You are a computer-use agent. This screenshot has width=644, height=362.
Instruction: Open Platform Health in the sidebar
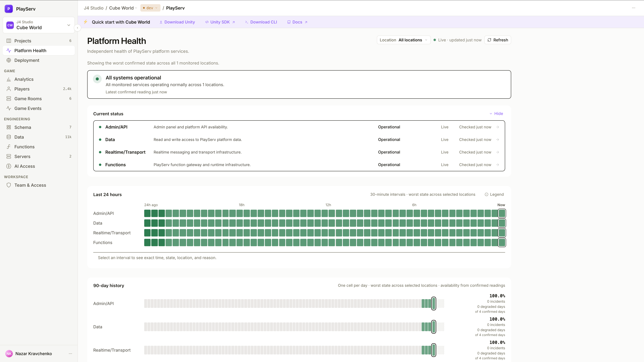coord(39,50)
